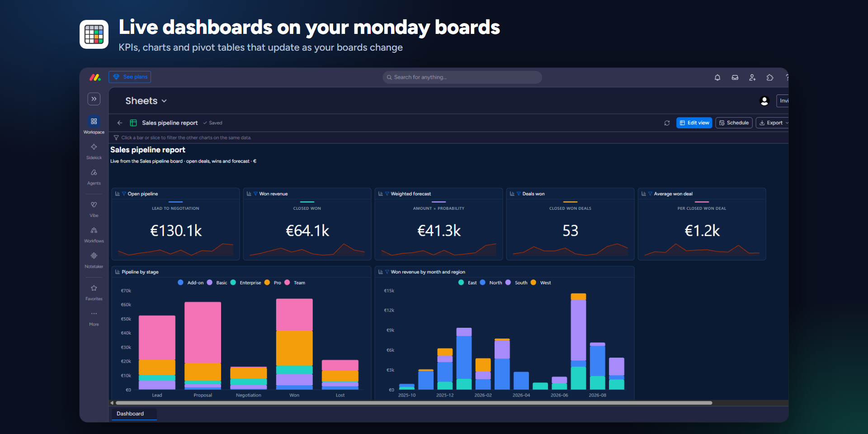Open the Schedule button
Screen dimensions: 868x434
(734, 123)
